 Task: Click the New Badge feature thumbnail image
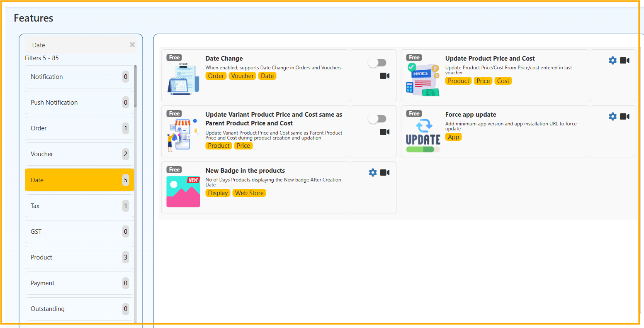pos(183,191)
